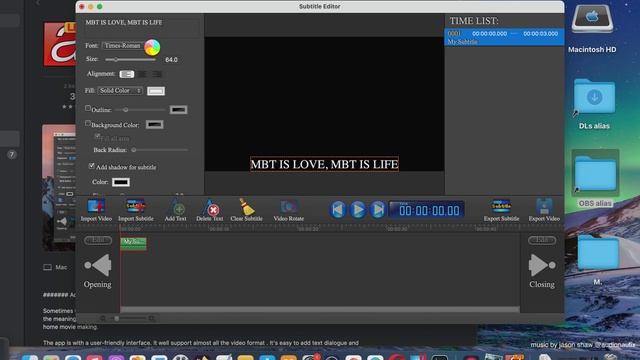
Task: Click the background color swatch
Action: pyautogui.click(x=155, y=124)
